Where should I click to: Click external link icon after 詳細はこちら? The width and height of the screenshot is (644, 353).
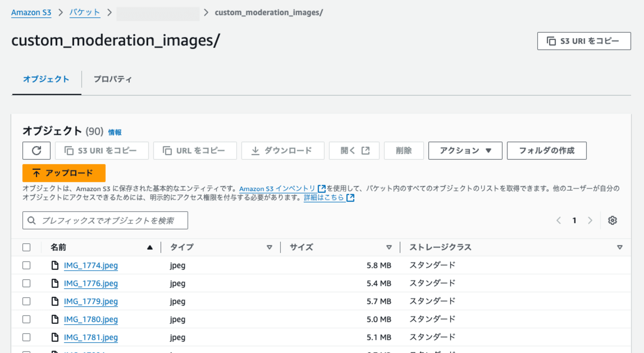pos(350,198)
